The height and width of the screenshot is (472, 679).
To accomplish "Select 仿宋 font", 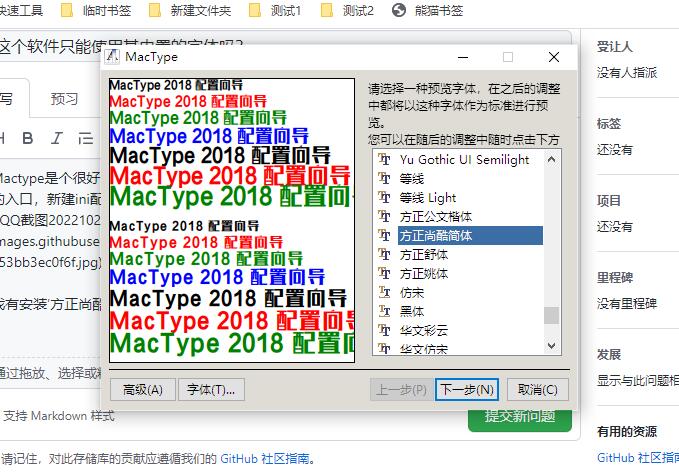I will pyautogui.click(x=412, y=293).
